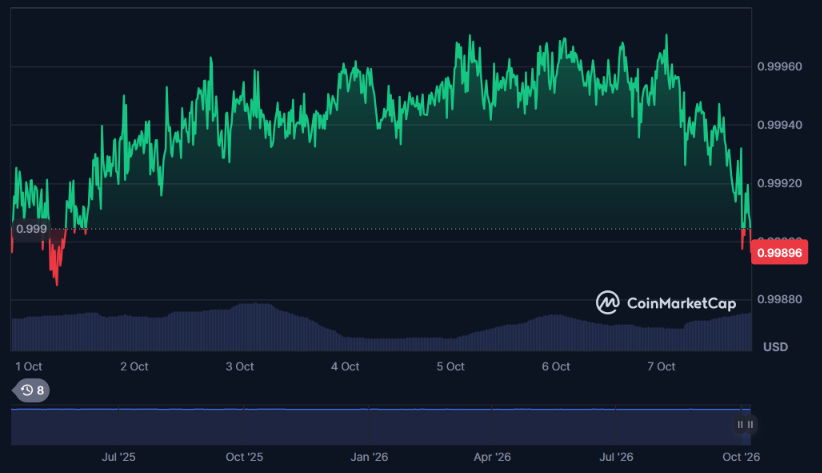Pick the 0.99920 y-axis price label
Image resolution: width=822 pixels, height=473 pixels.
click(780, 183)
